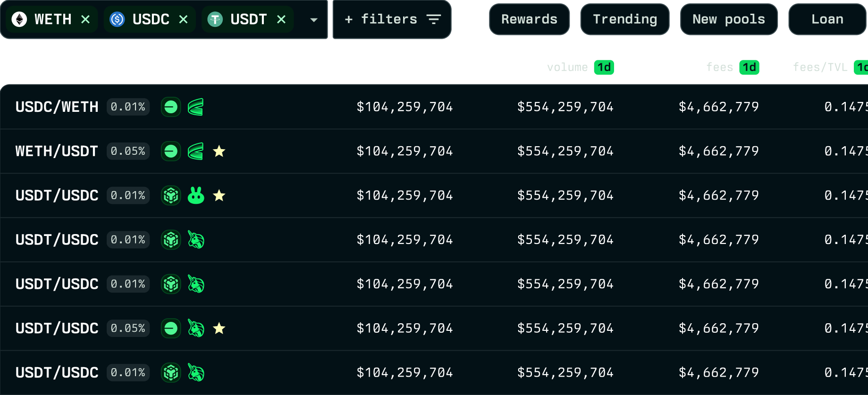The height and width of the screenshot is (395, 868).
Task: Switch to the Rewards tab
Action: tap(529, 19)
